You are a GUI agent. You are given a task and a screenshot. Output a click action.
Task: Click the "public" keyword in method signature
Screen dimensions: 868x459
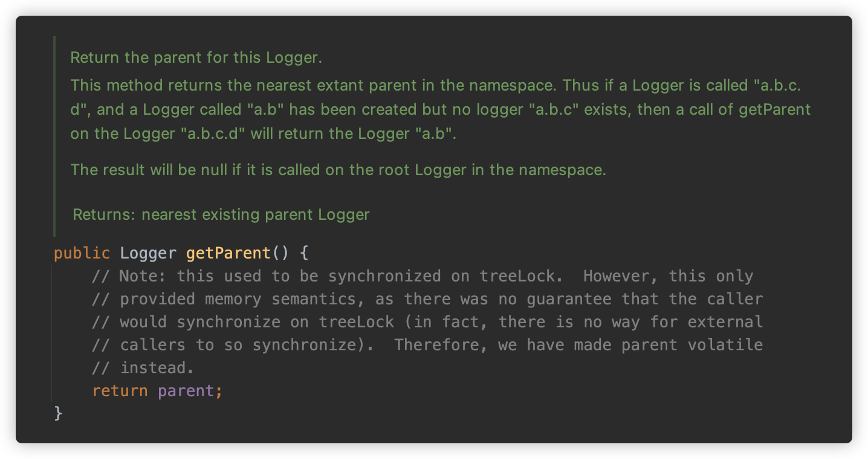click(82, 252)
